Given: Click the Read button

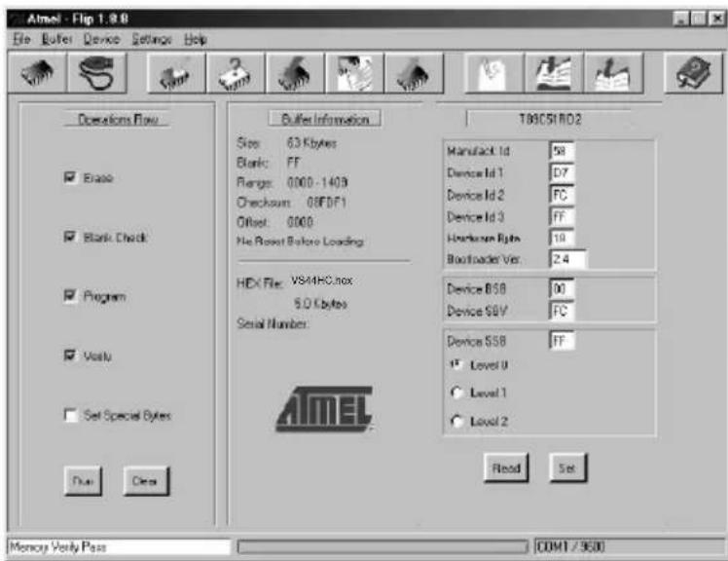Looking at the screenshot, I should (x=506, y=468).
